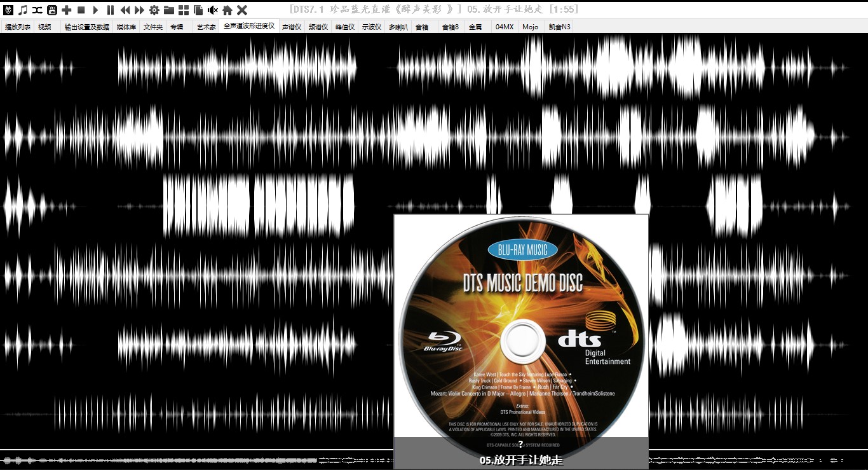Image resolution: width=868 pixels, height=470 pixels.
Task: Click the four-square grid layout icon
Action: point(184,10)
